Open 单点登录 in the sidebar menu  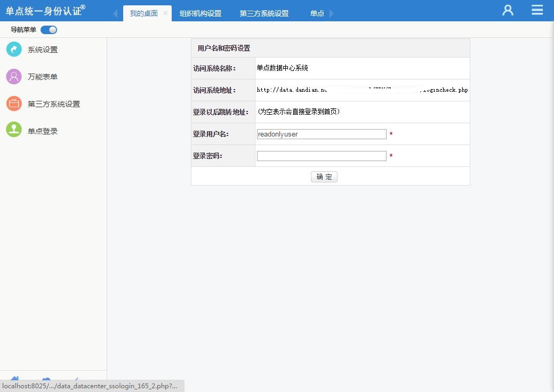[43, 131]
